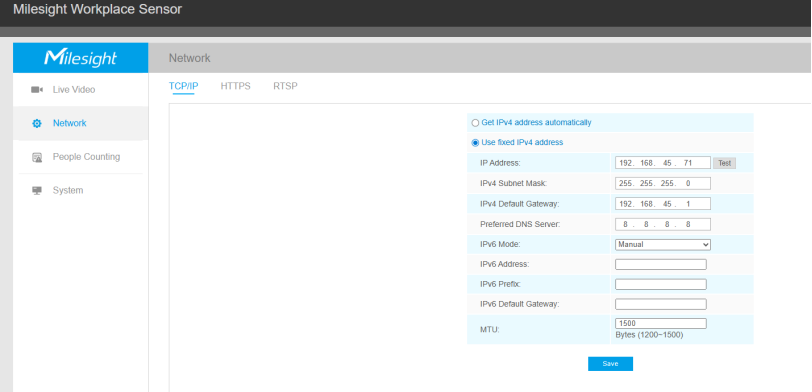812x392 pixels.
Task: Click the Test button beside IP Address
Action: [x=724, y=163]
